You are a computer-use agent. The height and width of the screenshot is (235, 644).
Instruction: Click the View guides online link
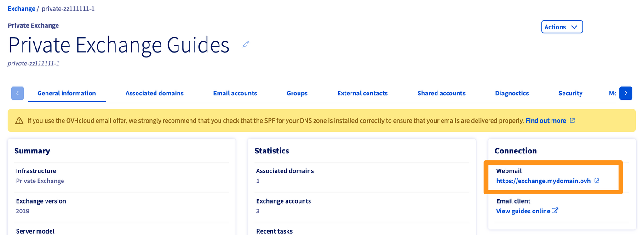(x=523, y=211)
